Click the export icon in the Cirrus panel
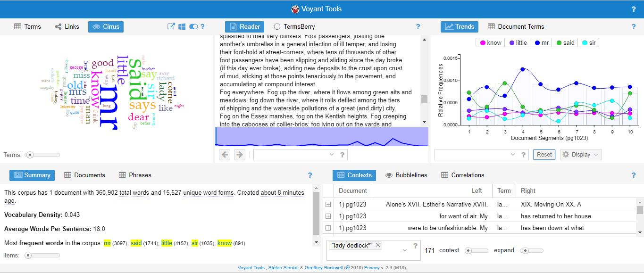 171,26
